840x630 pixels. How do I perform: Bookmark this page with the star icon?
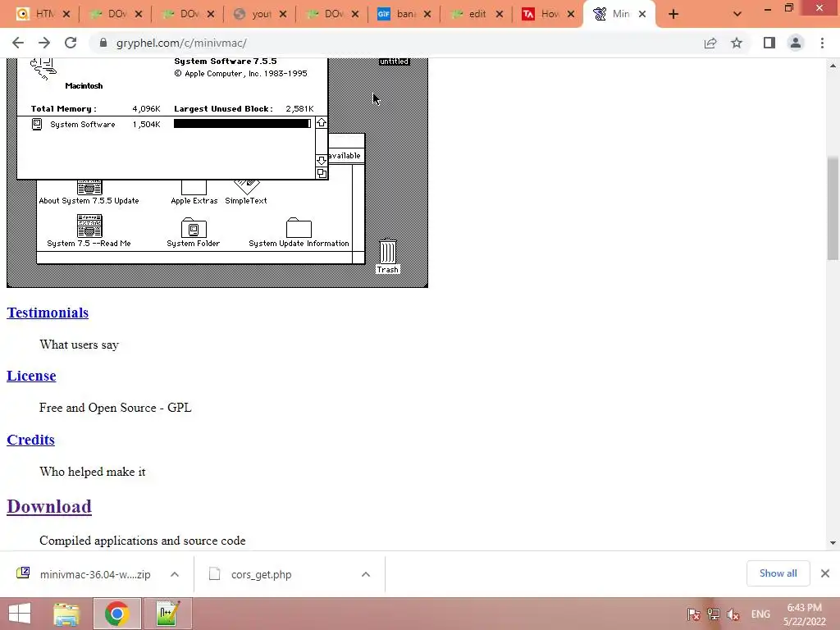tap(737, 43)
